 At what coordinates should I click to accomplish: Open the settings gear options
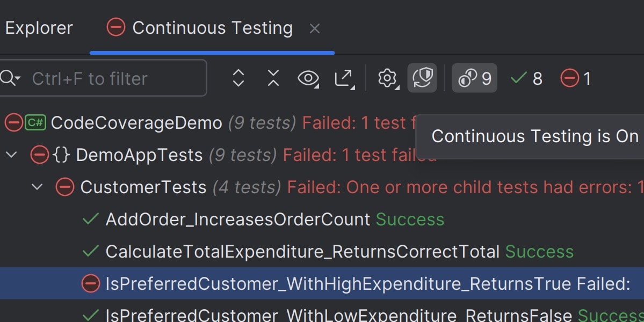[387, 78]
